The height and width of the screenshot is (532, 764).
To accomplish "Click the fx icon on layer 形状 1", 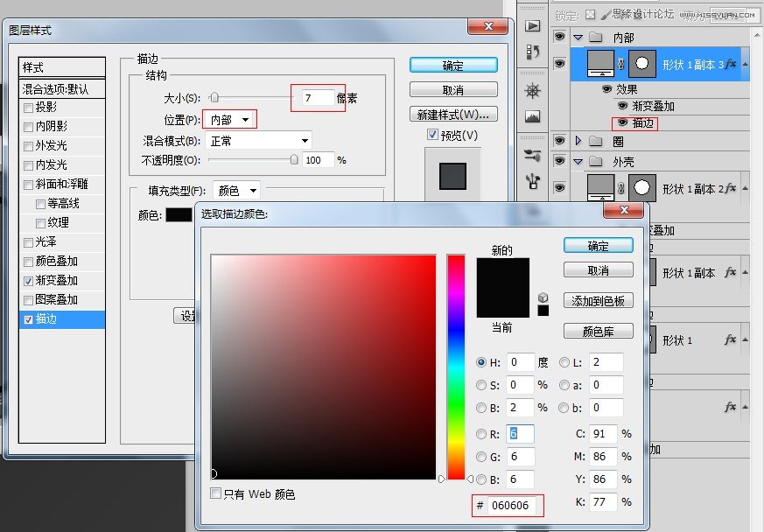I will coord(730,339).
